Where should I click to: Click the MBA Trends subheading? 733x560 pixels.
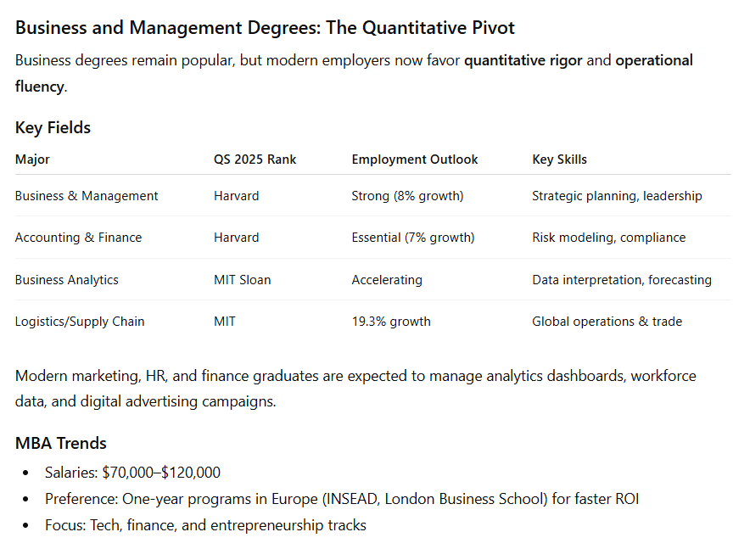[61, 443]
